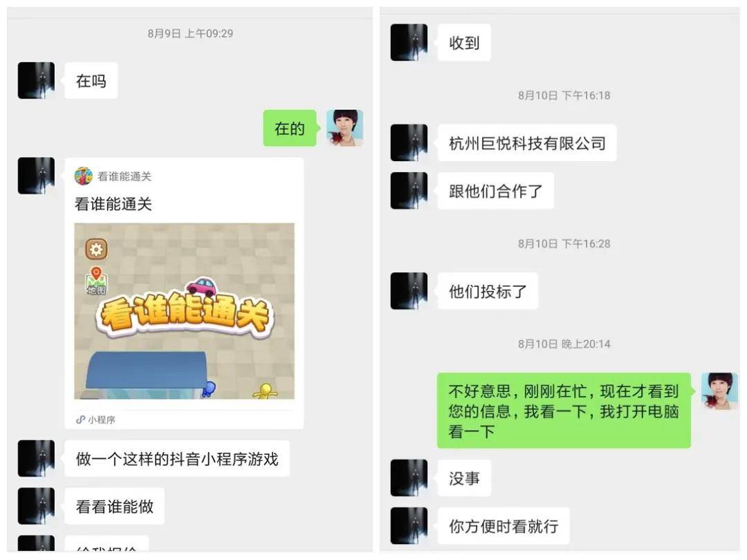Screen dimensions: 747x560
Task: Select the green "不好意思，刚刚在忙" reply bubble
Action: (x=564, y=411)
